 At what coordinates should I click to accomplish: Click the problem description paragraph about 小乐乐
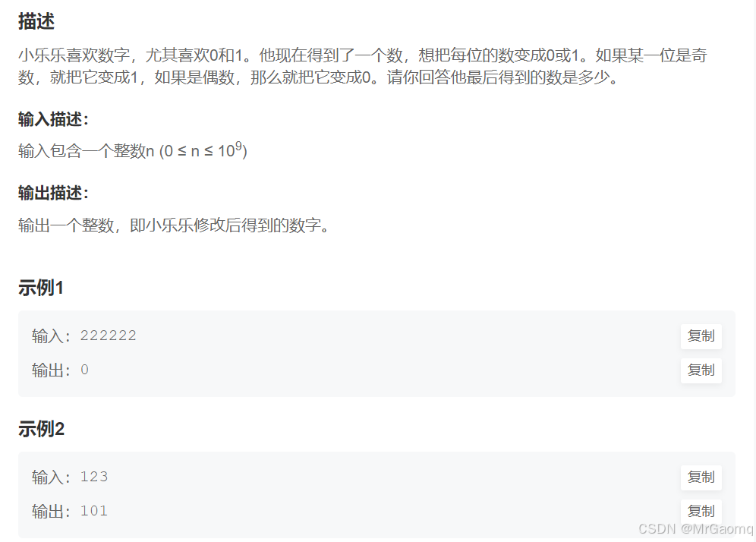tap(363, 66)
